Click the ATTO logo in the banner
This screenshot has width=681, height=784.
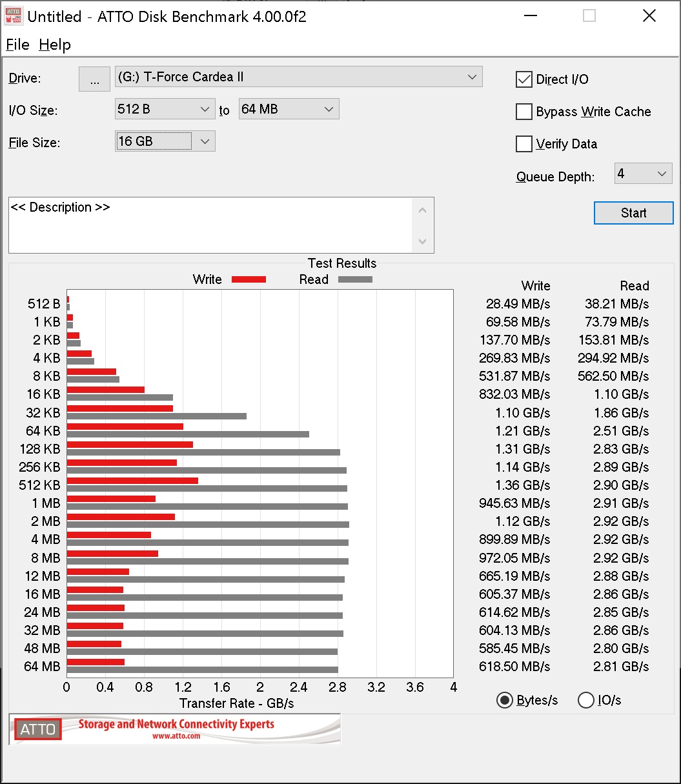tap(38, 729)
